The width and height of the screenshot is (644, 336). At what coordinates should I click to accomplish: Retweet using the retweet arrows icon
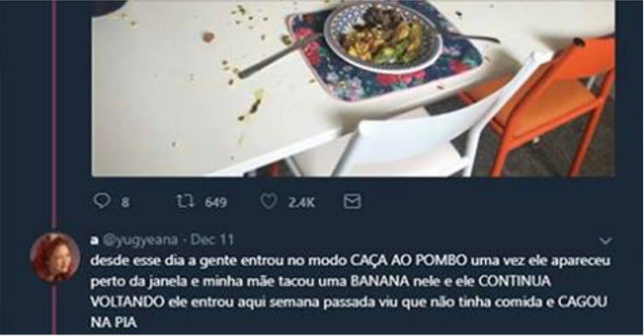coord(186,201)
